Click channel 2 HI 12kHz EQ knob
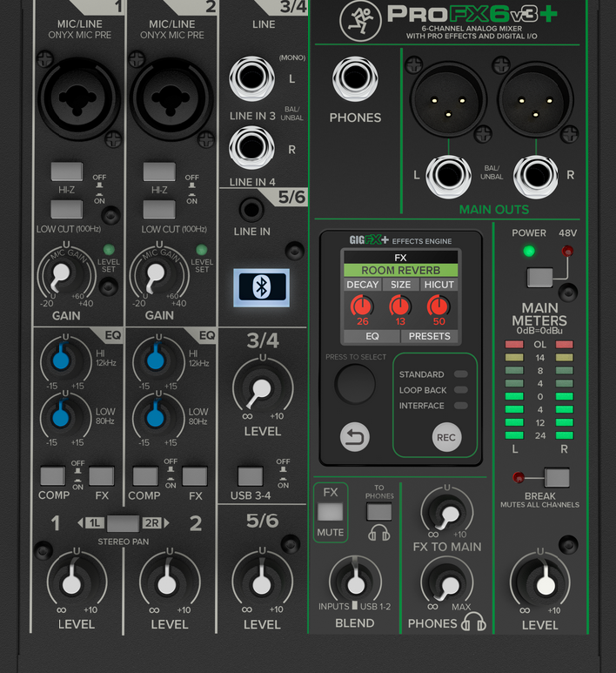Image resolution: width=616 pixels, height=673 pixels. (x=157, y=360)
